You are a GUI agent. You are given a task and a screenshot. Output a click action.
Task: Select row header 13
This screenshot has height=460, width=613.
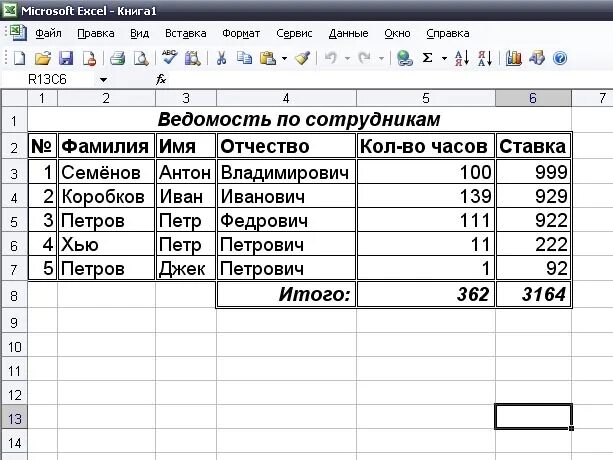[x=14, y=419]
